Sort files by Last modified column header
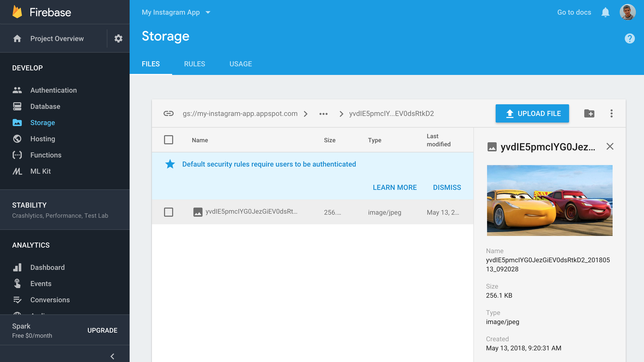 (439, 140)
